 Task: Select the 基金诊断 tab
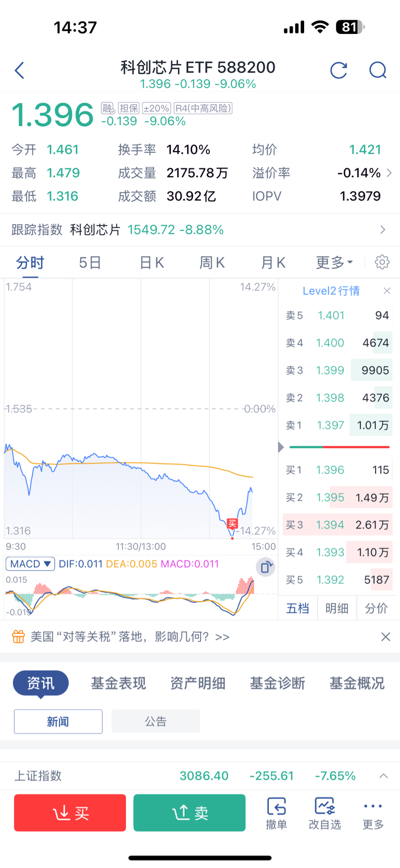(277, 683)
